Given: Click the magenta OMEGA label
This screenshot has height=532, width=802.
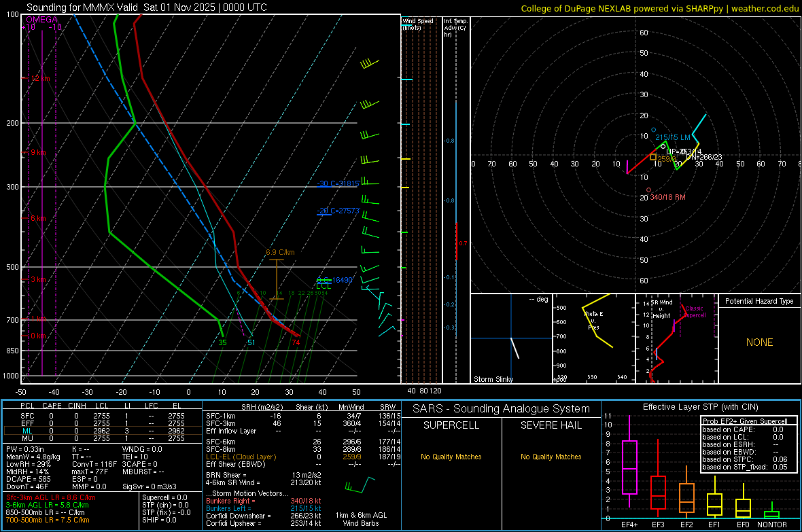Looking at the screenshot, I should click(41, 20).
